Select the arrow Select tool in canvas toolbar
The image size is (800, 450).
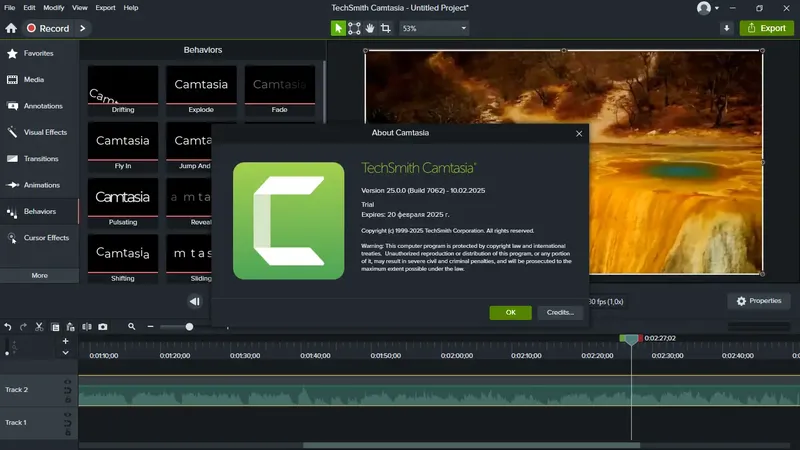(338, 29)
